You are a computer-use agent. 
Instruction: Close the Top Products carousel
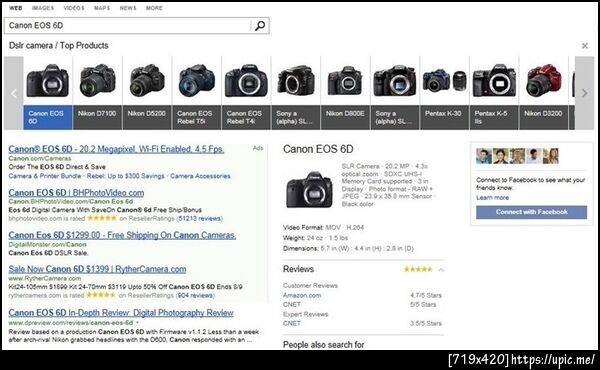click(x=585, y=46)
